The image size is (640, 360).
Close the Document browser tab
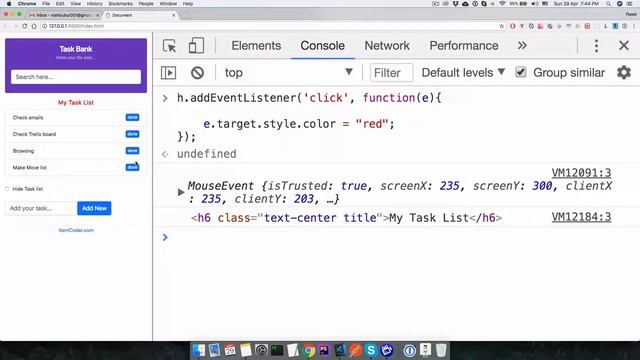pos(173,15)
